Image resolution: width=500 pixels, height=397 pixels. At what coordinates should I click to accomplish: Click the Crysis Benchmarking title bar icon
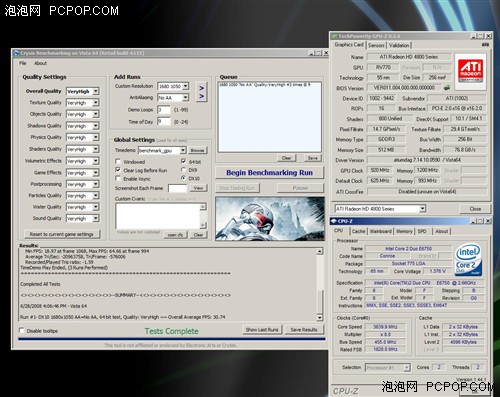point(16,53)
